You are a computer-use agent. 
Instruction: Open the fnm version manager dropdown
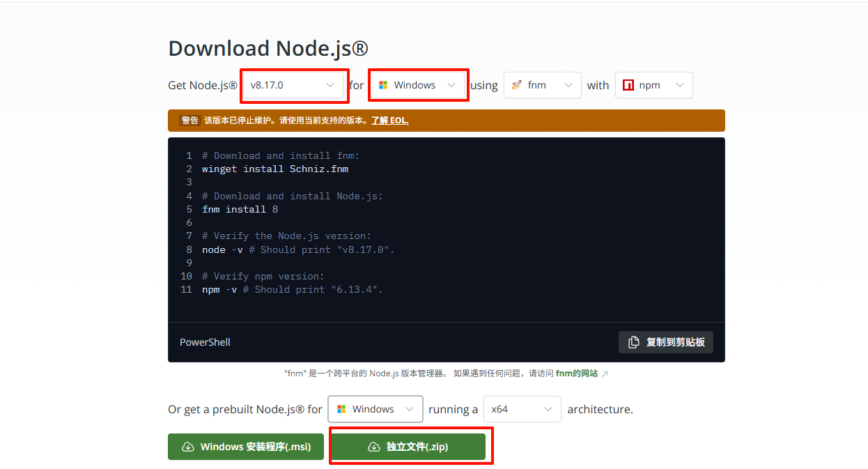click(542, 85)
